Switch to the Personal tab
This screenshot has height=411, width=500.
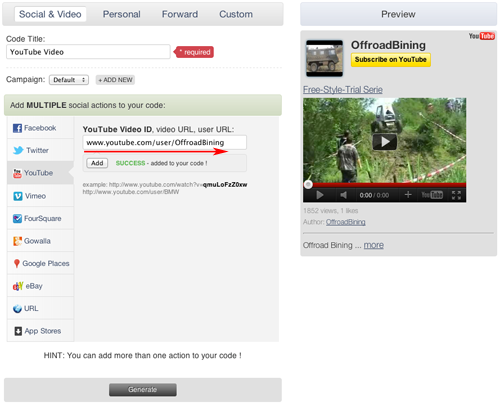tap(122, 14)
